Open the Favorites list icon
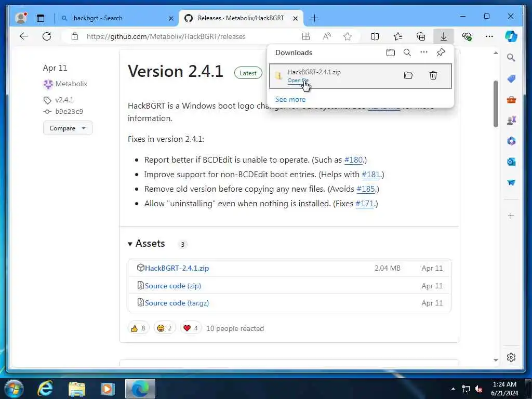Image resolution: width=532 pixels, height=399 pixels. pos(397,36)
